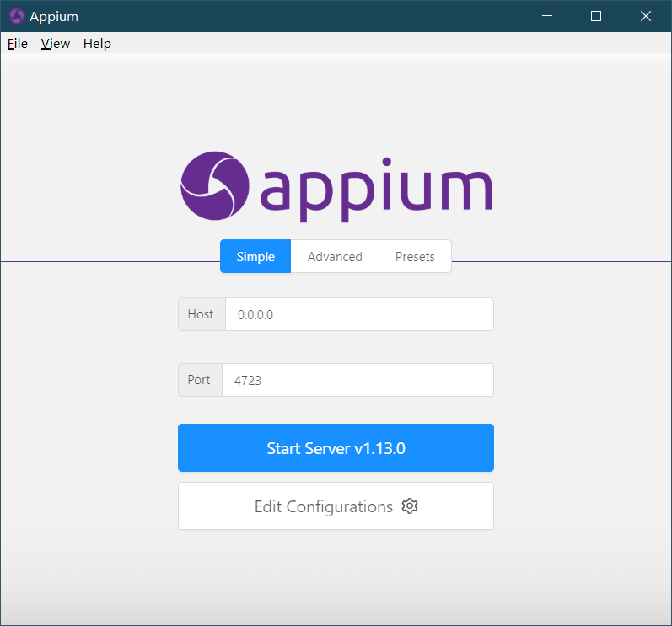Open the File menu
The image size is (672, 626).
pyautogui.click(x=18, y=43)
